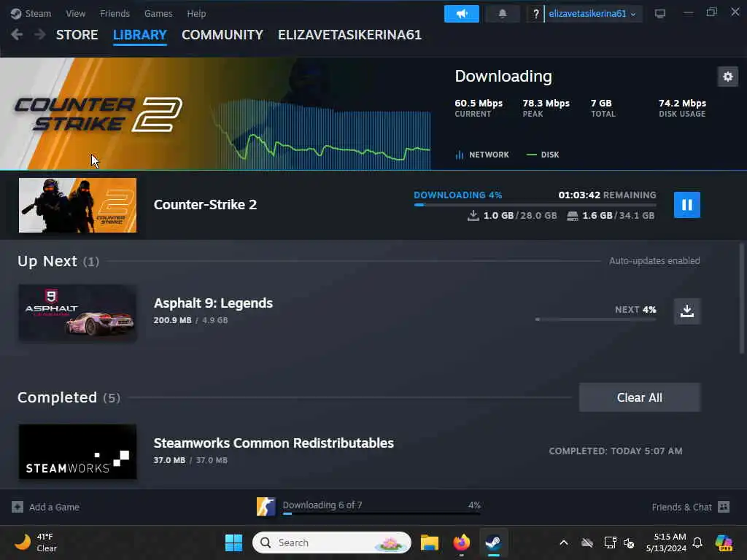Click the 78.3 Mbps PEAK value
The image size is (747, 560).
pos(546,103)
